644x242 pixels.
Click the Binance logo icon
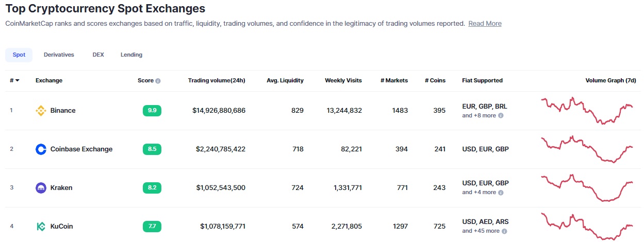coord(41,111)
